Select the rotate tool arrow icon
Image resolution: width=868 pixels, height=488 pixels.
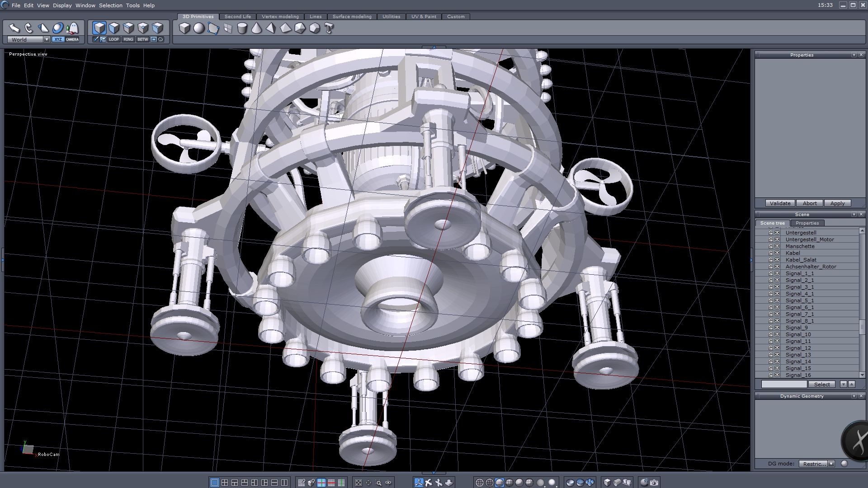(28, 28)
